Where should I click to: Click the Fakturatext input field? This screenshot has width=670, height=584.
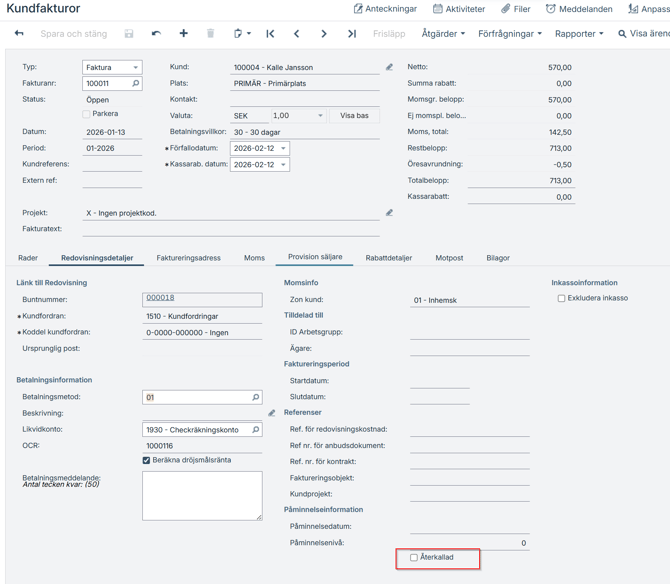click(x=231, y=229)
